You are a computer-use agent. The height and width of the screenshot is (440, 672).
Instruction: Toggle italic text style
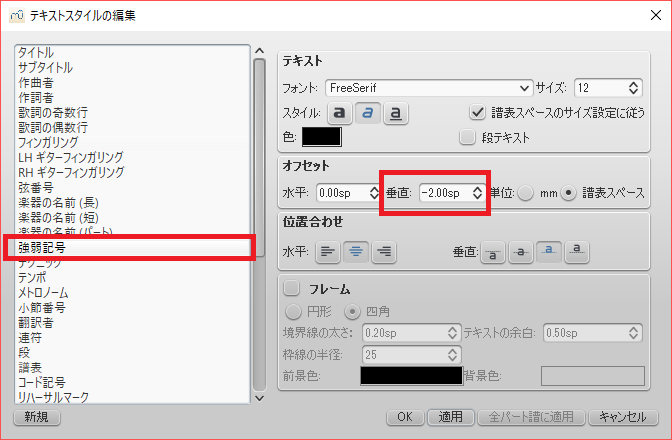[368, 113]
